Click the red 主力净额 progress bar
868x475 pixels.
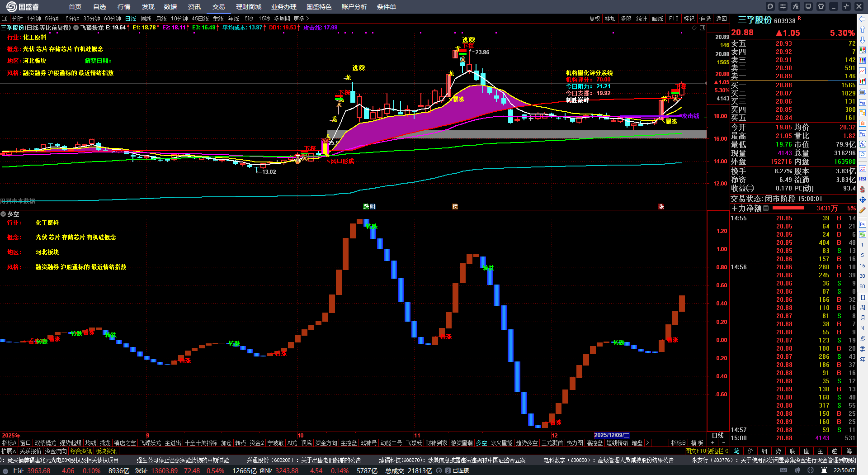point(788,208)
